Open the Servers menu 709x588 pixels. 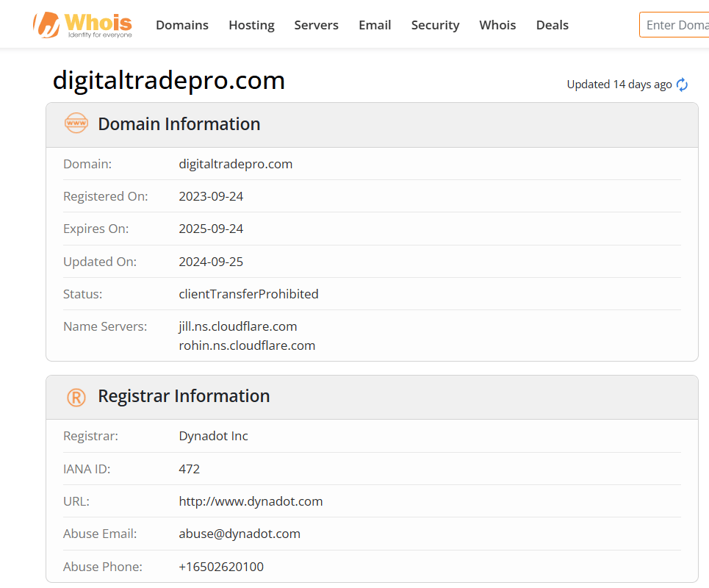point(316,25)
